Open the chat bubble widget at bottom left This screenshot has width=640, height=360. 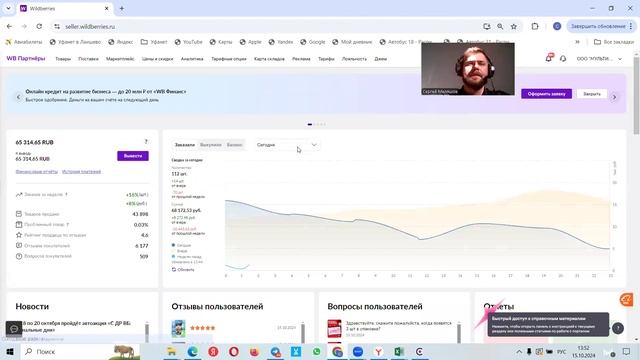pos(14,329)
